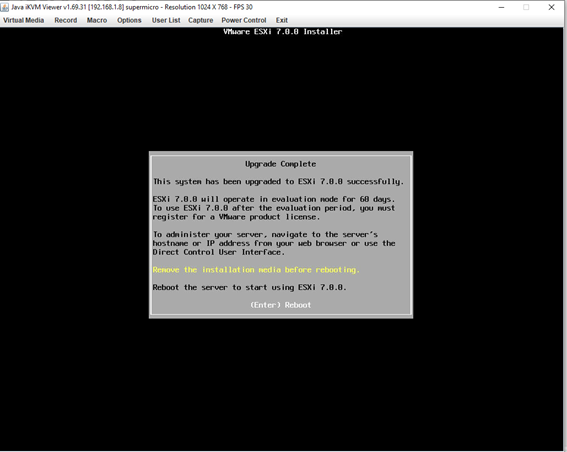
Task: Open the Power Control menu
Action: (x=244, y=20)
